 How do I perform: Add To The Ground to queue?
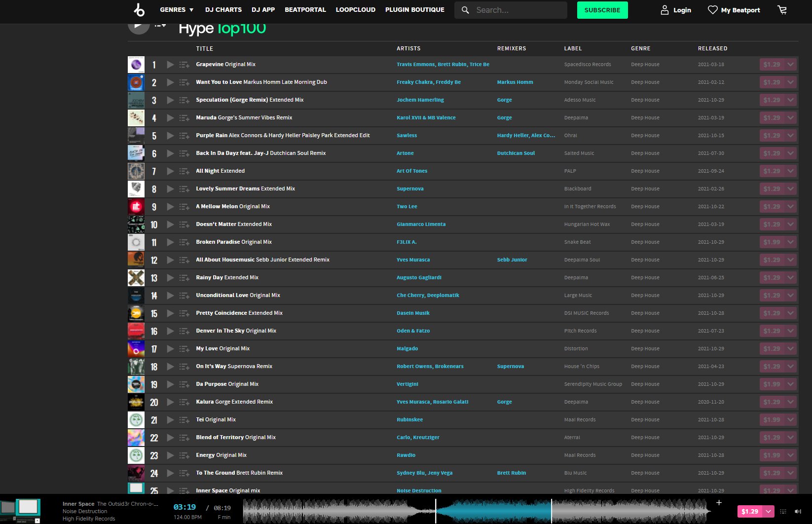point(185,473)
